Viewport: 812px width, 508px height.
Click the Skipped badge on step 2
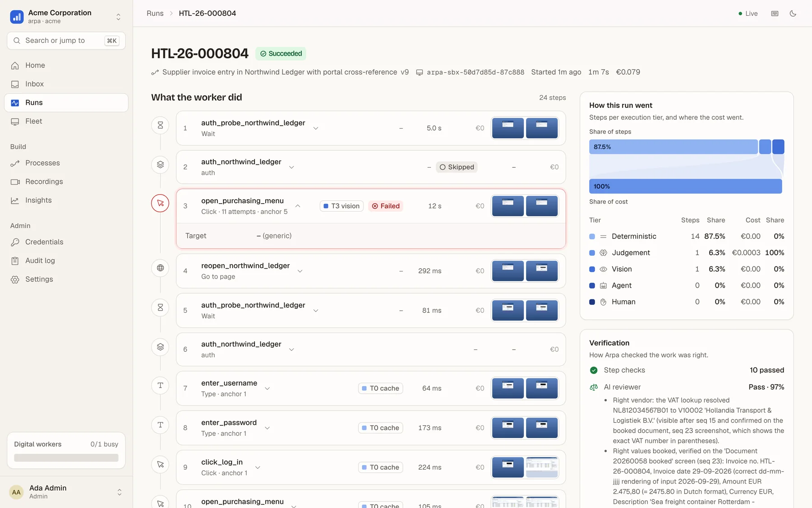457,167
